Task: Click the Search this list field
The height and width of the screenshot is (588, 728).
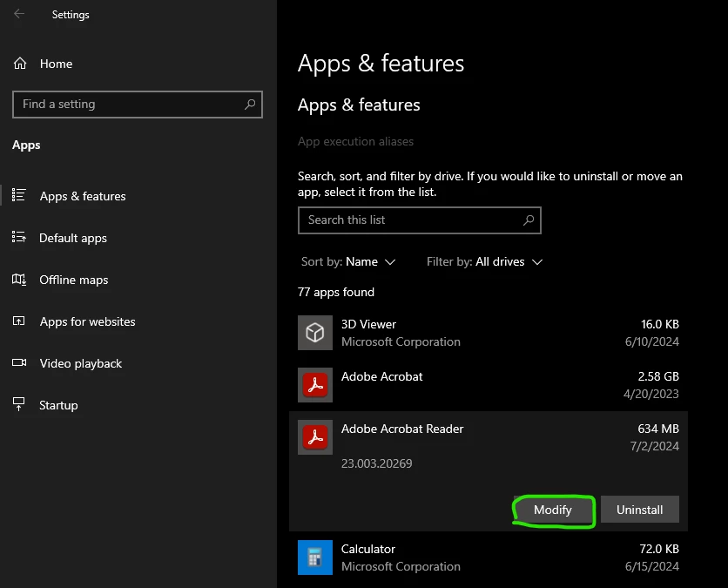Action: [x=419, y=220]
